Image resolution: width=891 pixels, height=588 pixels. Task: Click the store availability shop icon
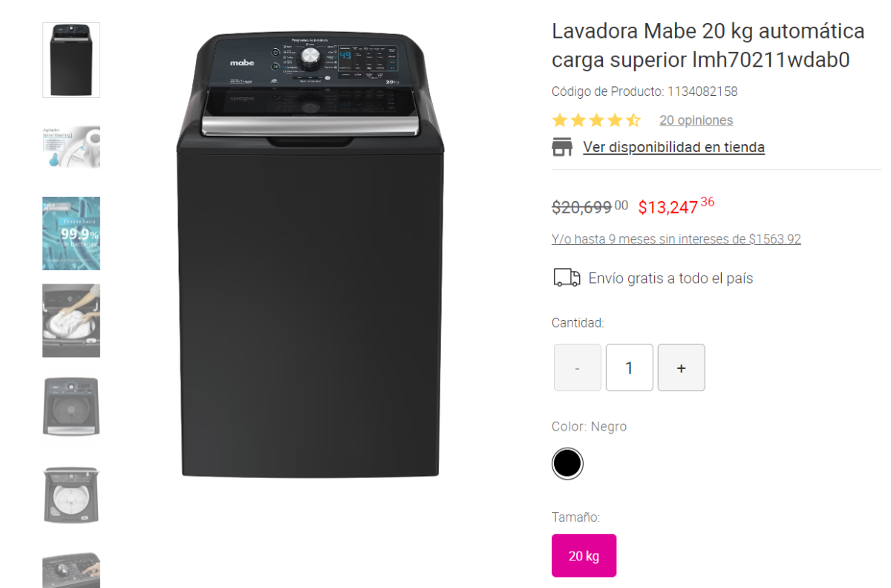[562, 147]
